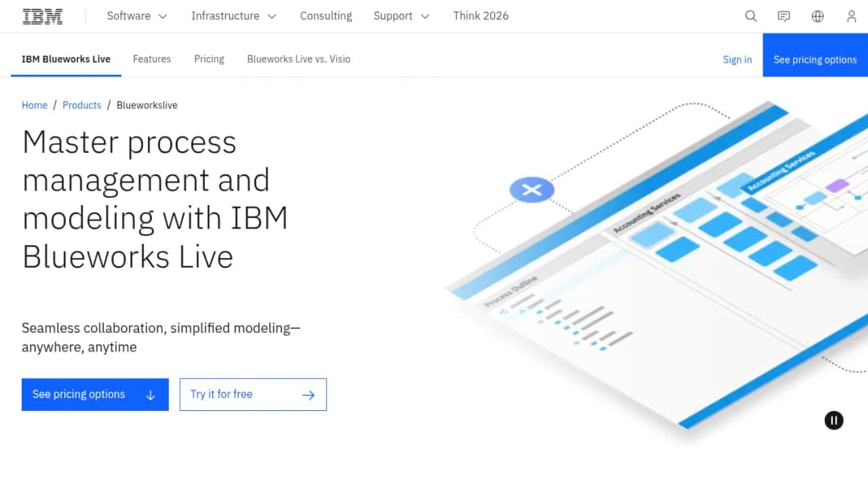Switch to the Features tab

152,59
